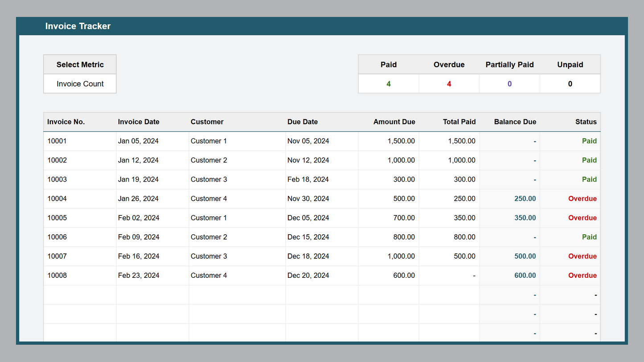Click Paid status for invoice 10002

click(589, 160)
